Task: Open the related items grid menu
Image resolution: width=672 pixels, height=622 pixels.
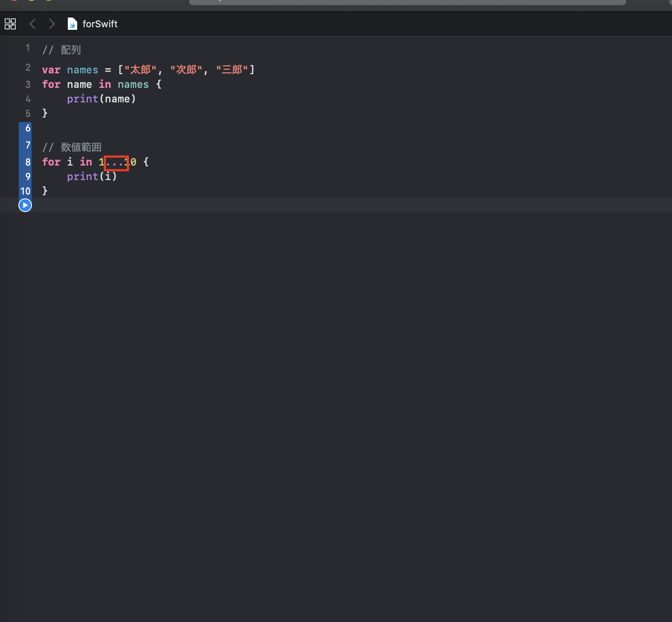Action: 10,24
